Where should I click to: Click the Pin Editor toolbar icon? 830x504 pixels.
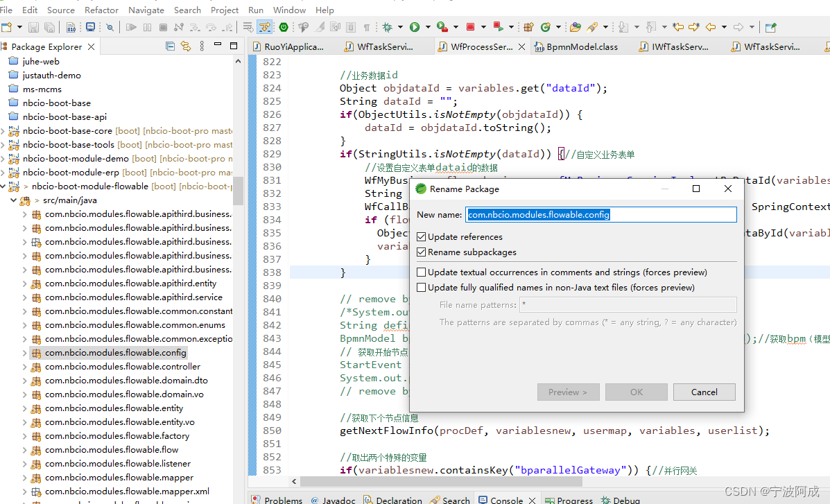pos(771,27)
